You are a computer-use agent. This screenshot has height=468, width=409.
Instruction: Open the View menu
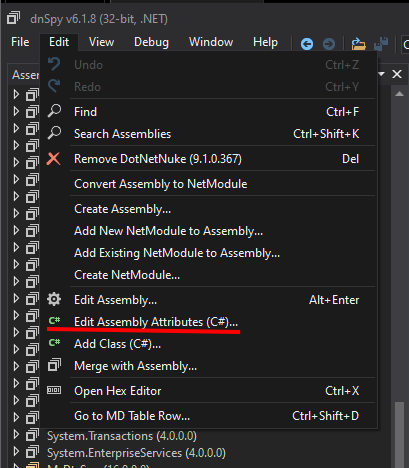pyautogui.click(x=101, y=42)
